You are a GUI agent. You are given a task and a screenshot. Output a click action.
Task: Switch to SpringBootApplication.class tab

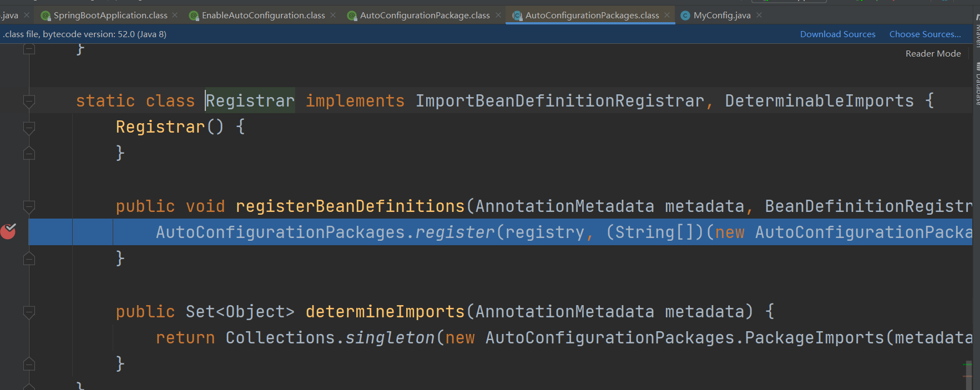(x=110, y=16)
